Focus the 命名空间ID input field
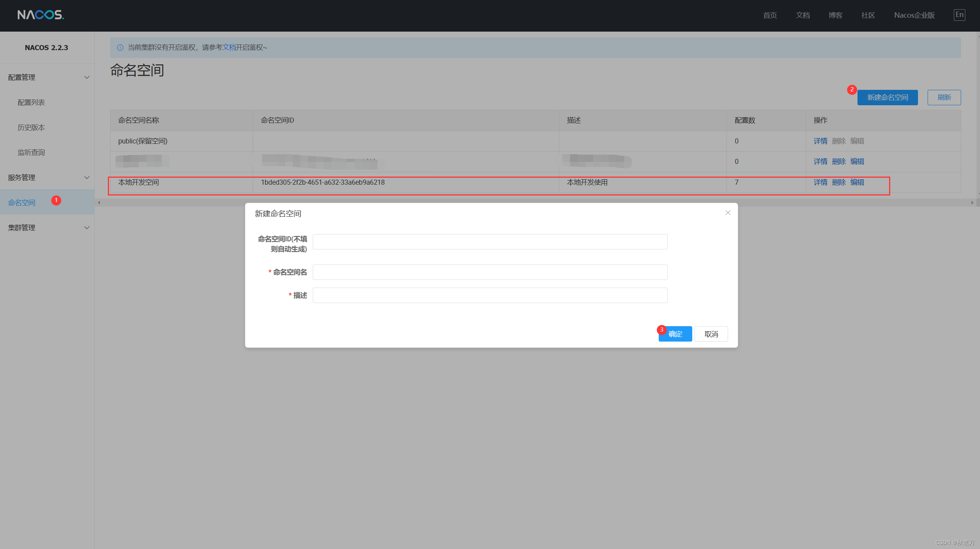The image size is (980, 549). pyautogui.click(x=490, y=242)
